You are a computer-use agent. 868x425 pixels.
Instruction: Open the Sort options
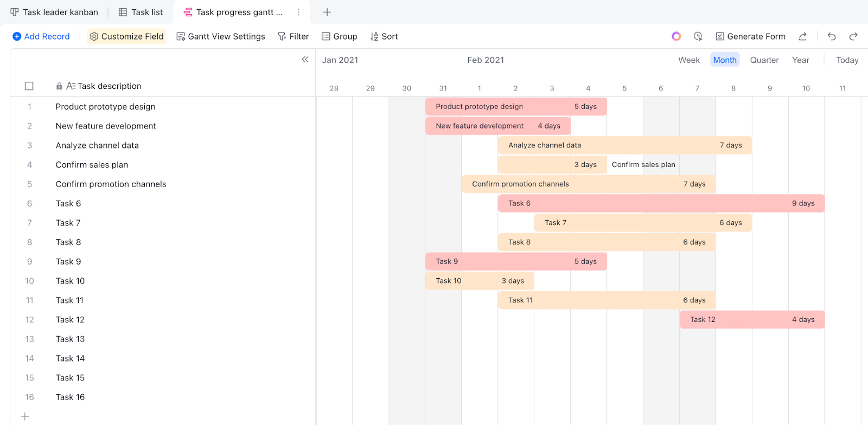384,36
